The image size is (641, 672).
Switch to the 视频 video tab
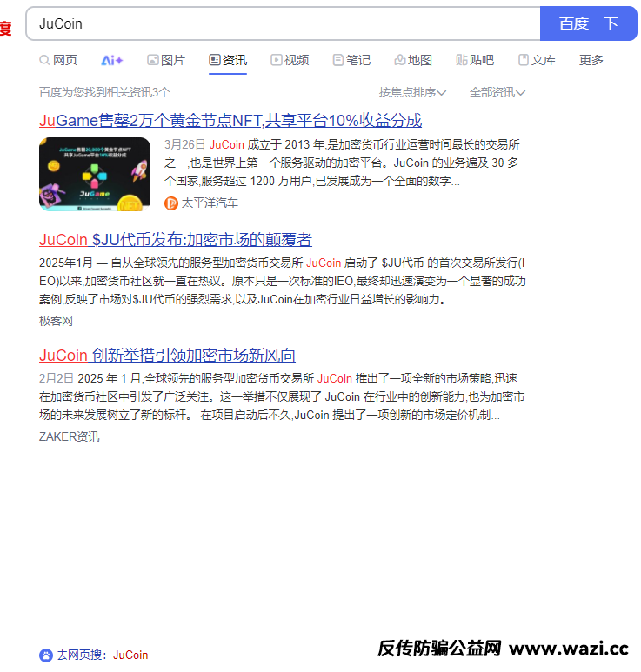click(290, 60)
